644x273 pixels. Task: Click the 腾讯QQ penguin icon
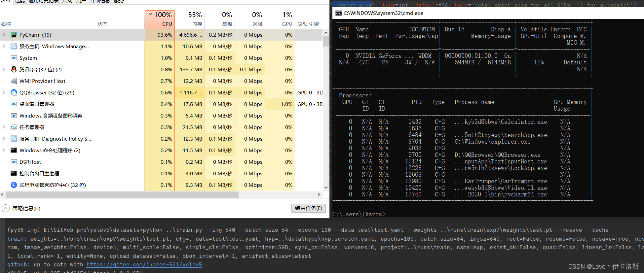[14, 69]
